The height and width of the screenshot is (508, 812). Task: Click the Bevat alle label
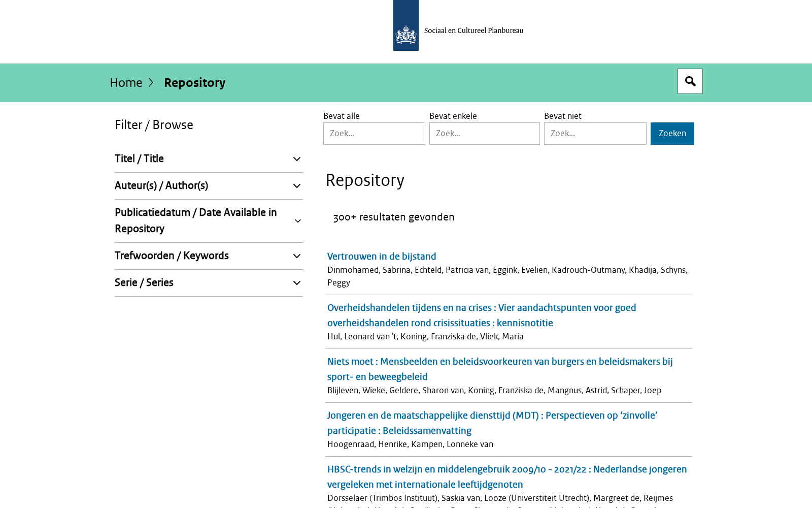[x=342, y=116]
